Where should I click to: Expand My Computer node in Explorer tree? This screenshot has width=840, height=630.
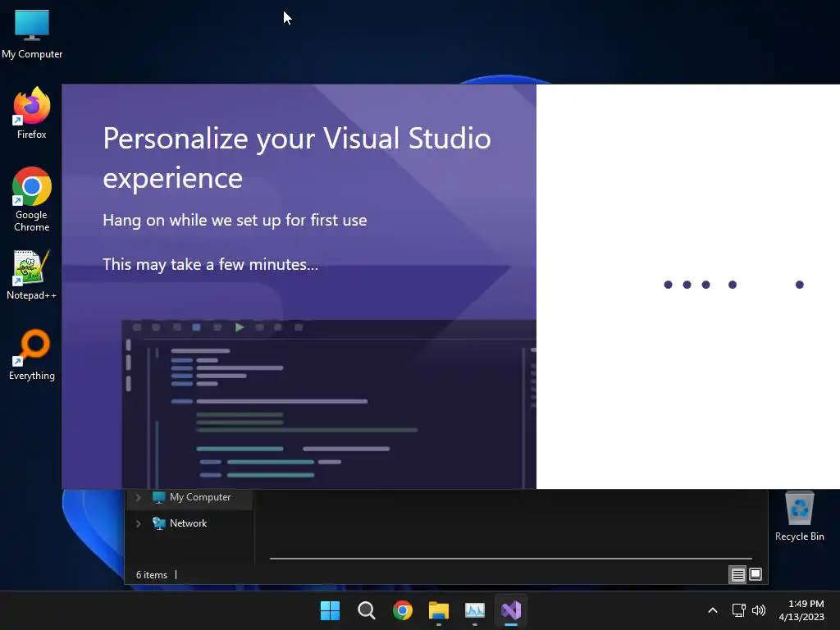[138, 497]
